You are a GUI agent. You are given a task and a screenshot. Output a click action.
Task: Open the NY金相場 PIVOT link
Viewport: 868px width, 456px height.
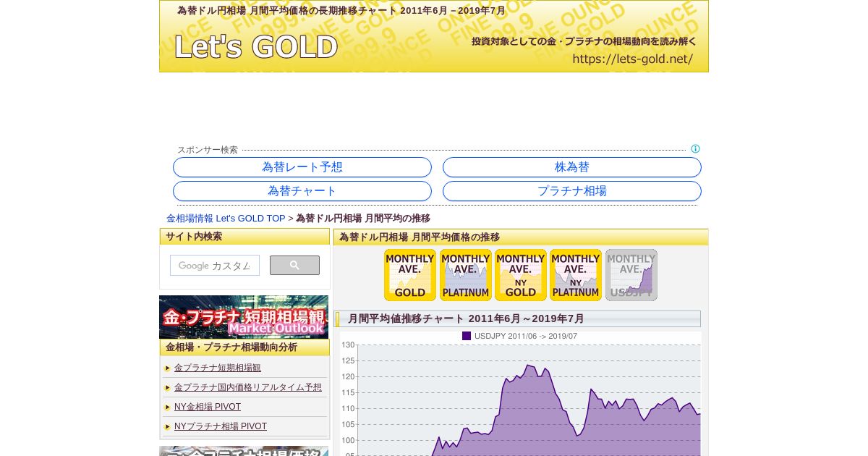tap(208, 408)
